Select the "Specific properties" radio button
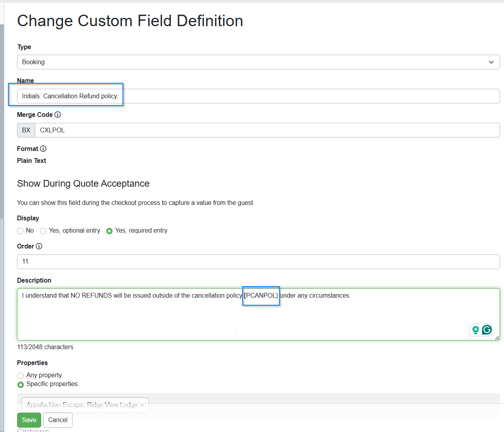This screenshot has height=432, width=504. (x=21, y=384)
